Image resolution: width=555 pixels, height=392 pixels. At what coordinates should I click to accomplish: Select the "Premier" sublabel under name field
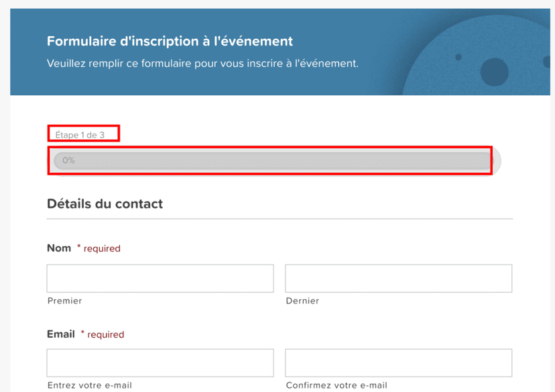click(65, 301)
